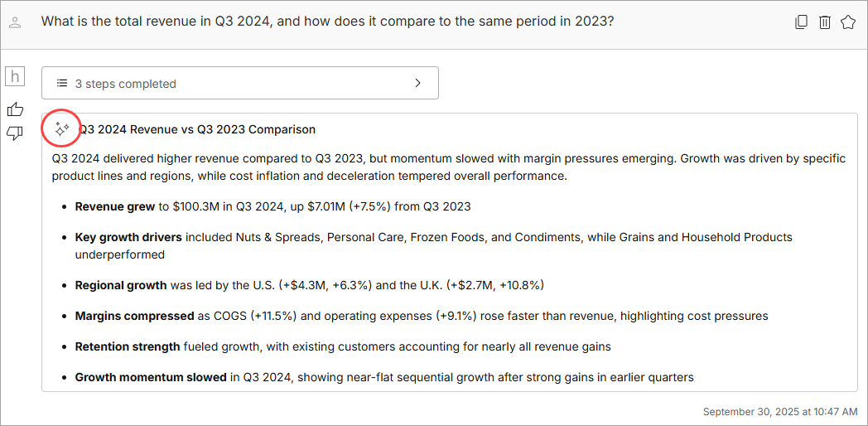Open the "3 steps completed" label

pos(125,84)
